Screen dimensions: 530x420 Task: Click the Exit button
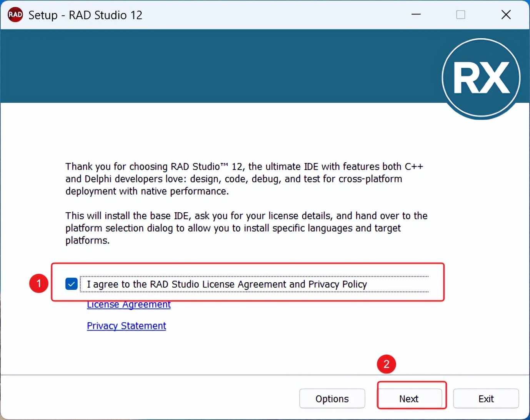[486, 399]
